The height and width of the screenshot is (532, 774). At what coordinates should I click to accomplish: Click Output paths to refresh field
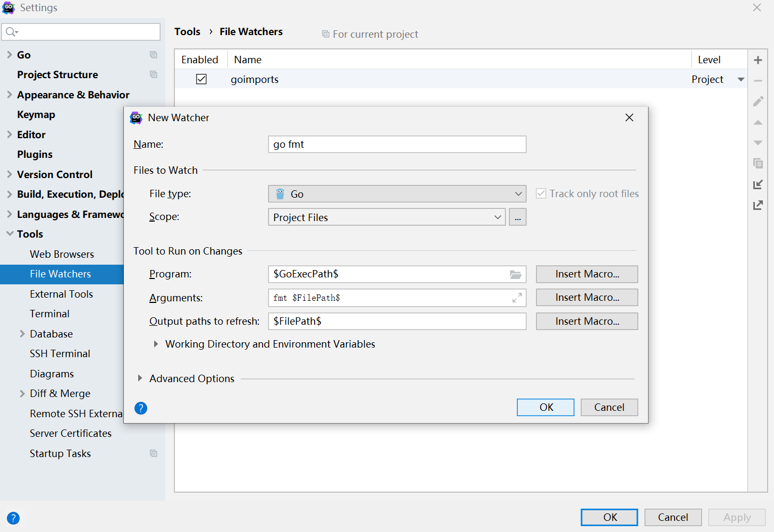point(397,321)
